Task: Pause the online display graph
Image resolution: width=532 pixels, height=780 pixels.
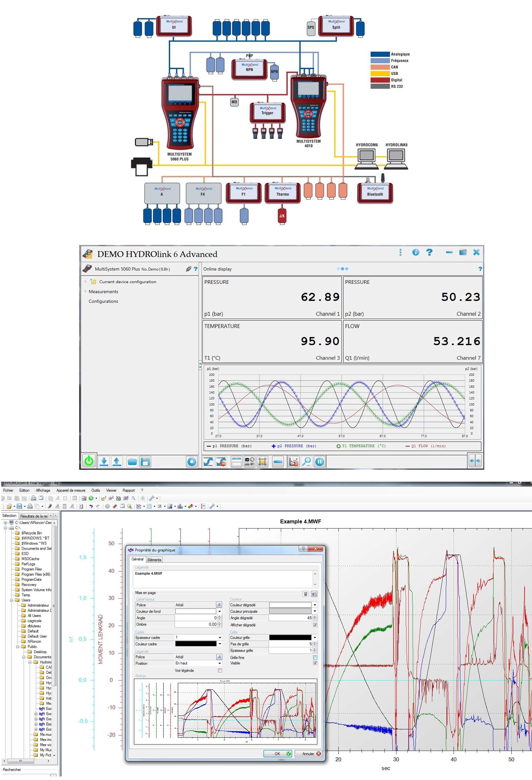Action: coord(319,461)
